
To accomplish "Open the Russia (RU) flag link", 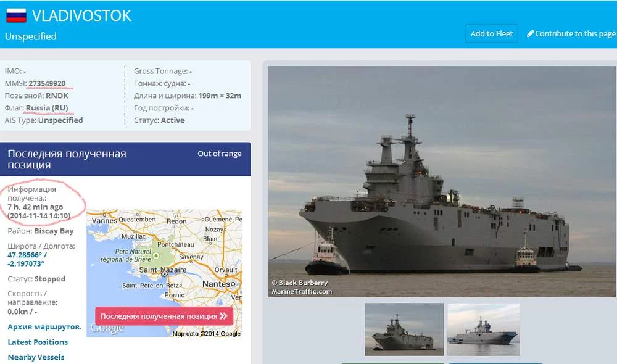I will click(x=47, y=108).
